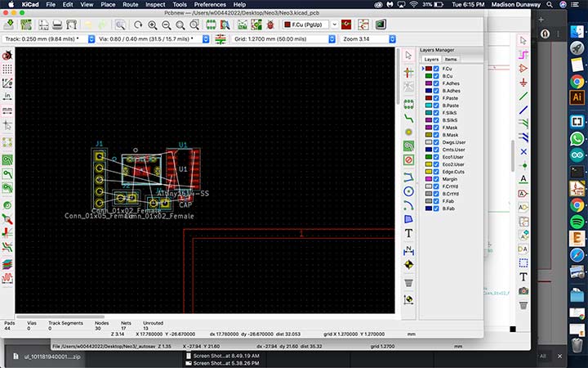
Task: Select the Add vias tool
Action: pyautogui.click(x=409, y=132)
